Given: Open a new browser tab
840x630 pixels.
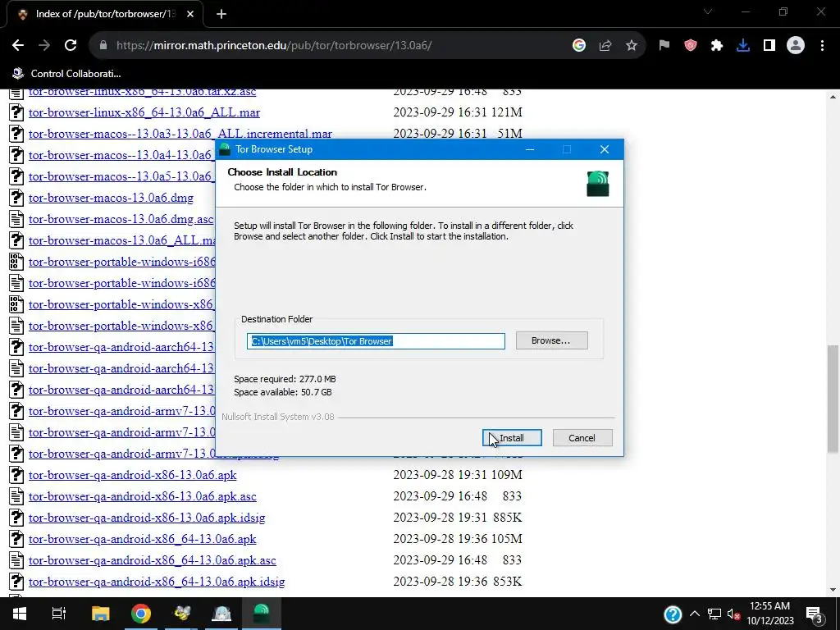Looking at the screenshot, I should (221, 15).
